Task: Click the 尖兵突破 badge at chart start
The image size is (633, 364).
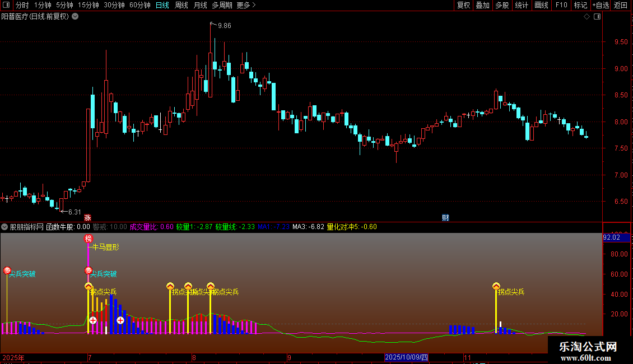Action: click(7, 270)
